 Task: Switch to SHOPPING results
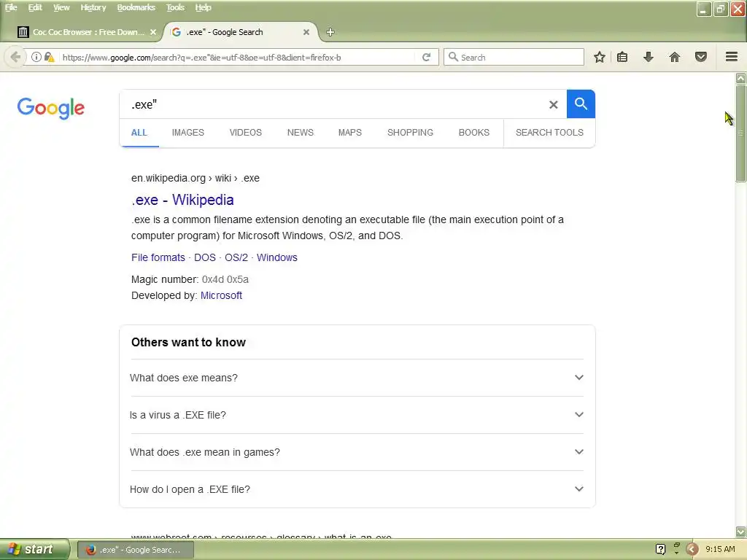[410, 133]
